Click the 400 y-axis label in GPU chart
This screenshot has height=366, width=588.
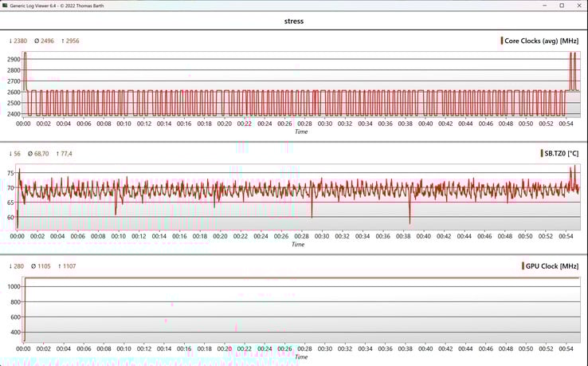pos(15,333)
